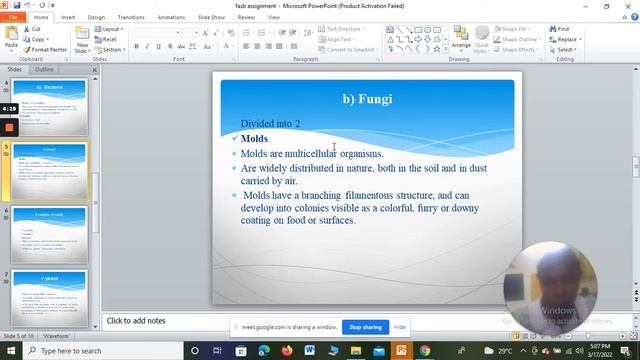Open Shape Effects menu
This screenshot has width=640, height=360.
point(516,49)
